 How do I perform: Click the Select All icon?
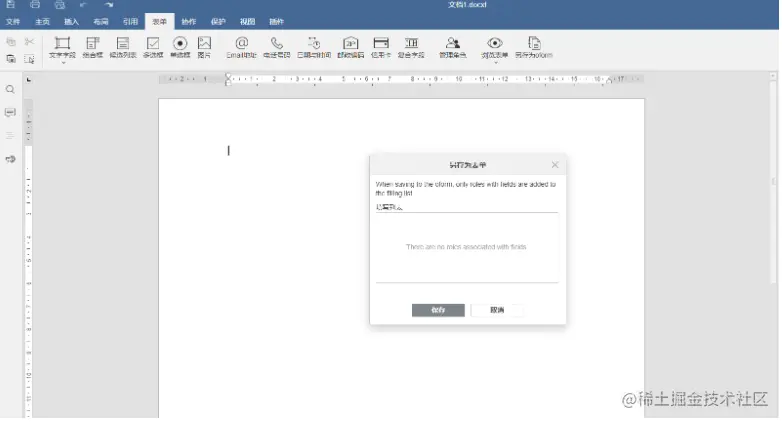(29, 59)
